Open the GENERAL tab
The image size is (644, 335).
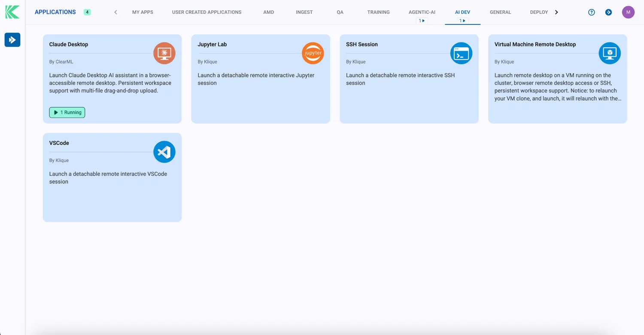click(x=501, y=12)
